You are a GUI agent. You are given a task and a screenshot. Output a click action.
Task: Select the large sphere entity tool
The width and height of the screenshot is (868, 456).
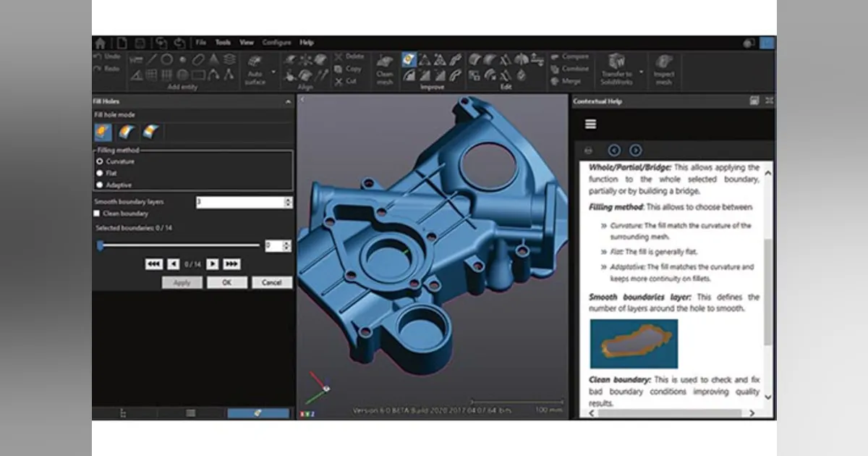pyautogui.click(x=182, y=75)
